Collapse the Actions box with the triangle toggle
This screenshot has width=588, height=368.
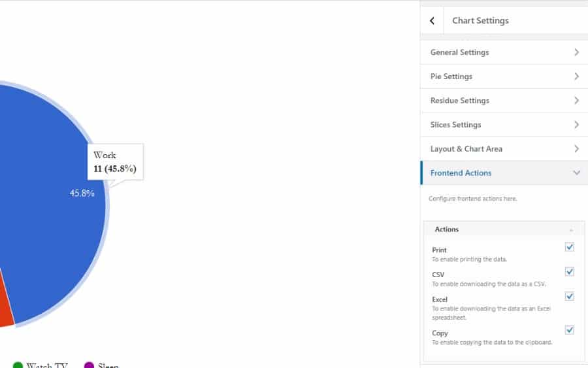coord(571,230)
